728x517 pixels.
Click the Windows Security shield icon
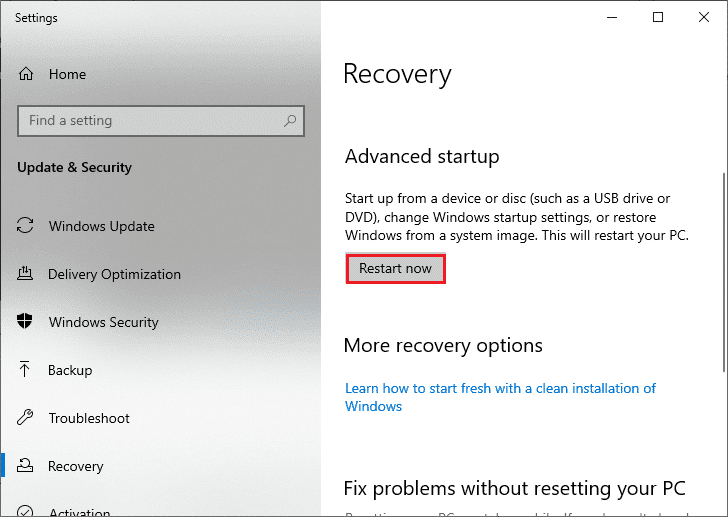point(27,322)
